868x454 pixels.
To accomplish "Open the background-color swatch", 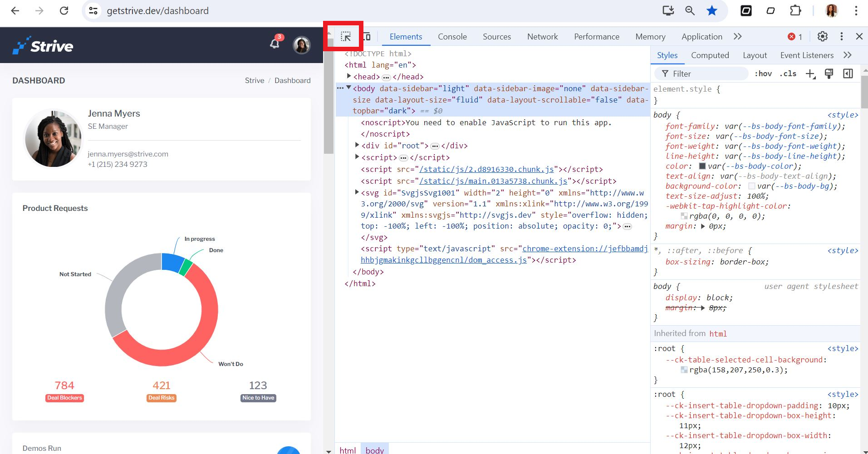I will [751, 186].
